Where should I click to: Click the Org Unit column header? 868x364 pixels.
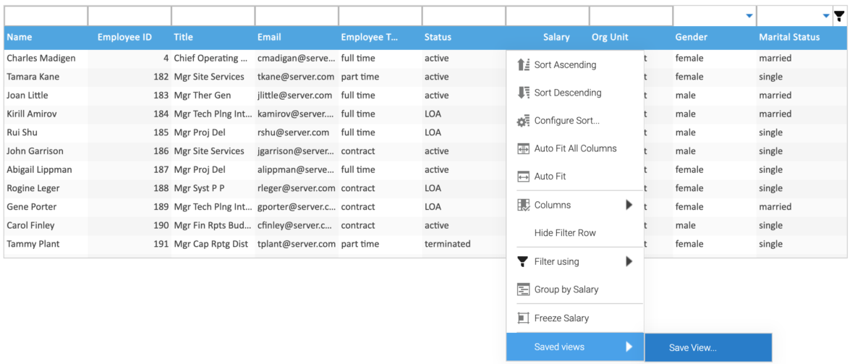tap(631, 37)
